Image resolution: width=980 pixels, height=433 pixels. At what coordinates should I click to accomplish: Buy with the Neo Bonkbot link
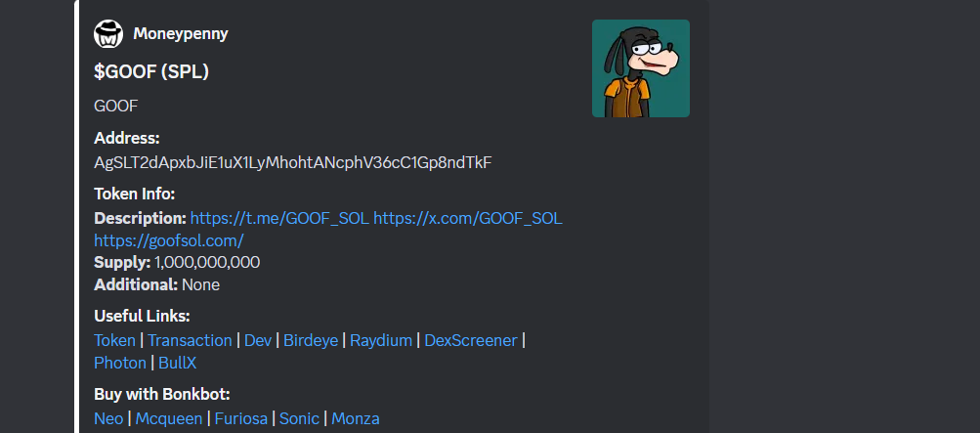(108, 418)
